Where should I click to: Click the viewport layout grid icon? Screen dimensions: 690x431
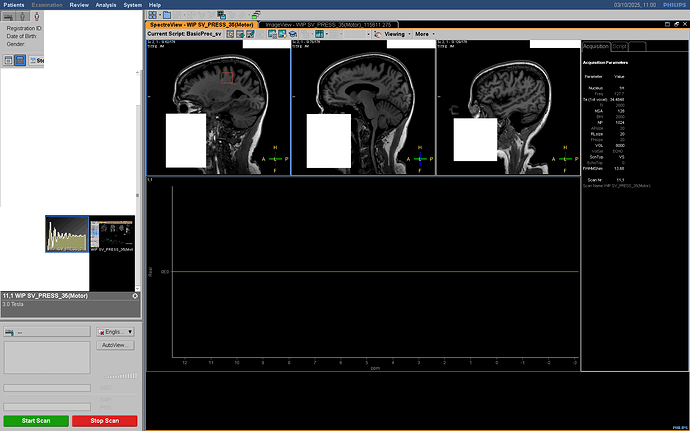152,15
